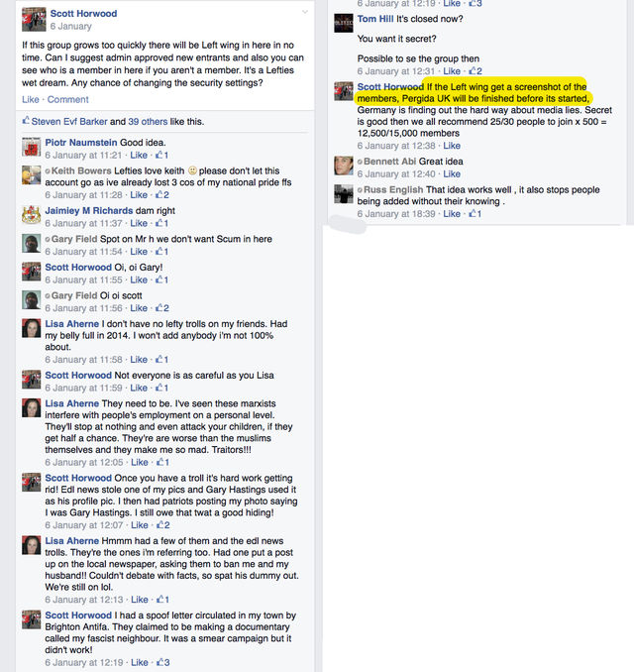Like Bennett Abi's 'Great idea' comment

(x=452, y=173)
